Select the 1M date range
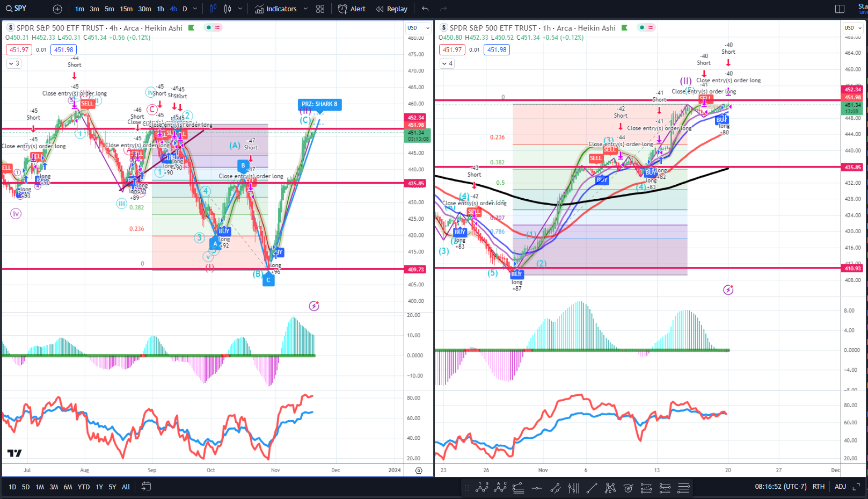Screen dimensions: 868x499 40,487
